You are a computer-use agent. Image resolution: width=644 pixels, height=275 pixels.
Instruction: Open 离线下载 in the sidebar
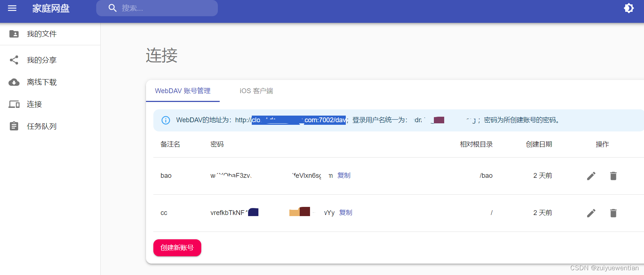pos(50,82)
